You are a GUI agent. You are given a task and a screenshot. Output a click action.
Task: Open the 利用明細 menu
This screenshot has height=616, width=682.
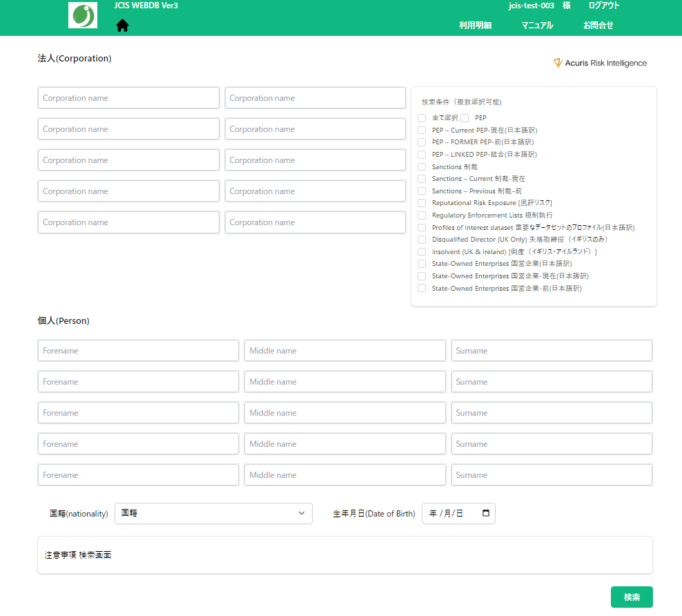(476, 26)
